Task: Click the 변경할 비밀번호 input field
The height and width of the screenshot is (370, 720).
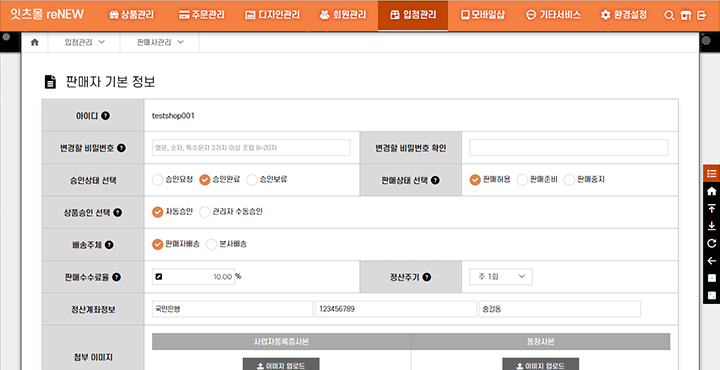Action: [251, 148]
